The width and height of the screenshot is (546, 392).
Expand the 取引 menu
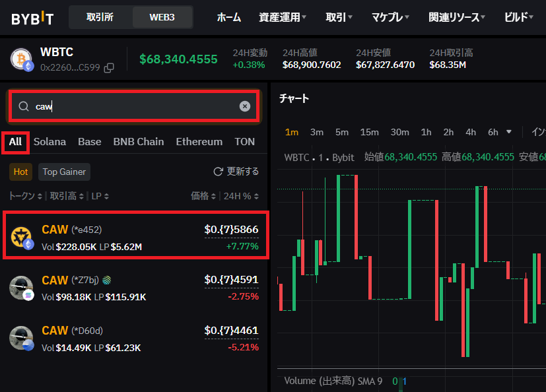pos(339,17)
